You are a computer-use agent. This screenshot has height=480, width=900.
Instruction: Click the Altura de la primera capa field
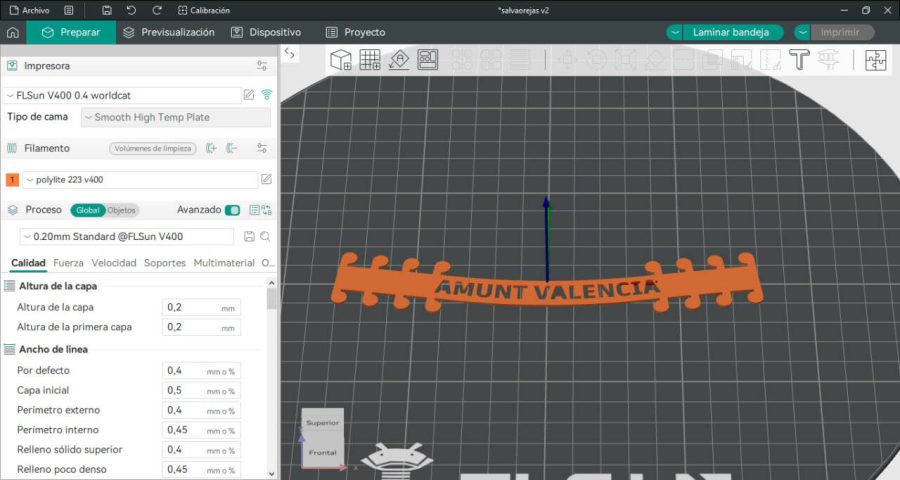click(201, 327)
